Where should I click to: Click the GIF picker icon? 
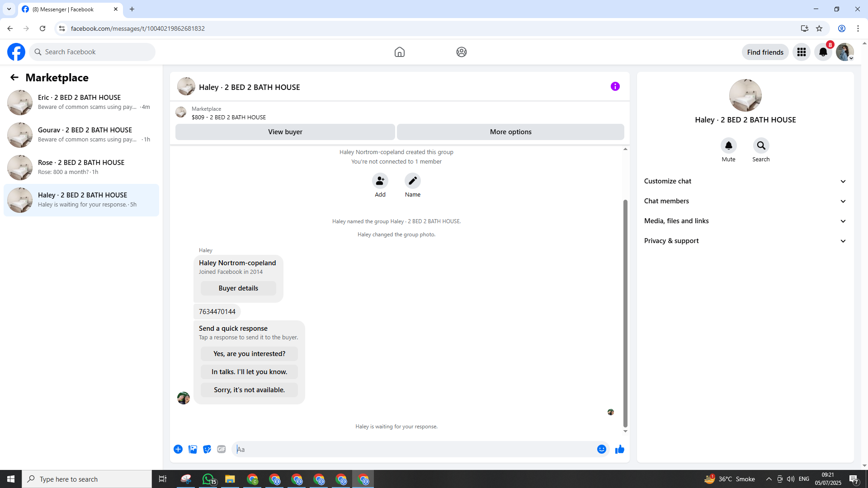click(221, 449)
